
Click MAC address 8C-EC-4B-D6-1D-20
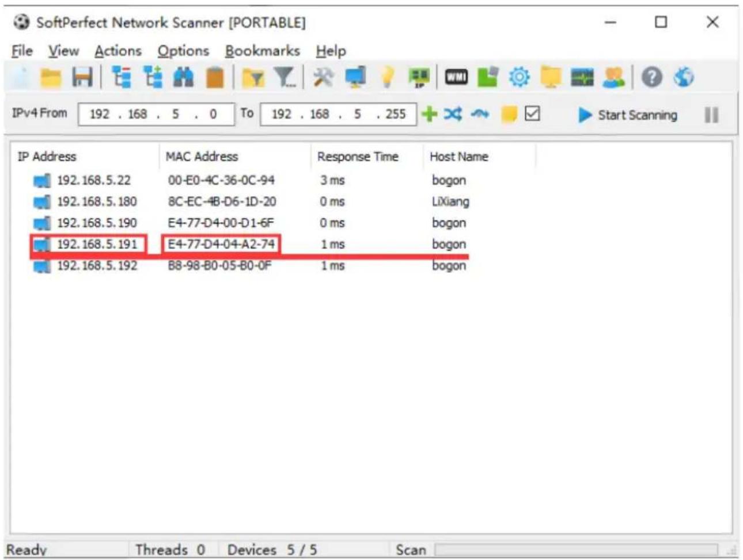222,201
